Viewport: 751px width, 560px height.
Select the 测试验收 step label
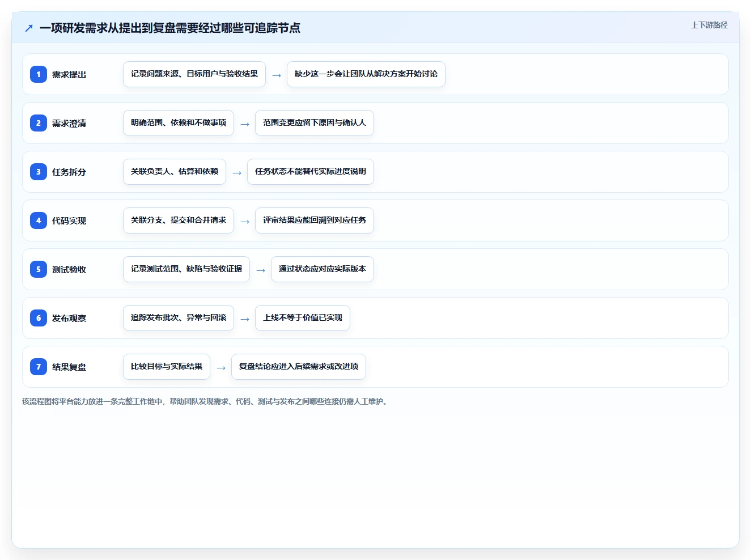69,270
